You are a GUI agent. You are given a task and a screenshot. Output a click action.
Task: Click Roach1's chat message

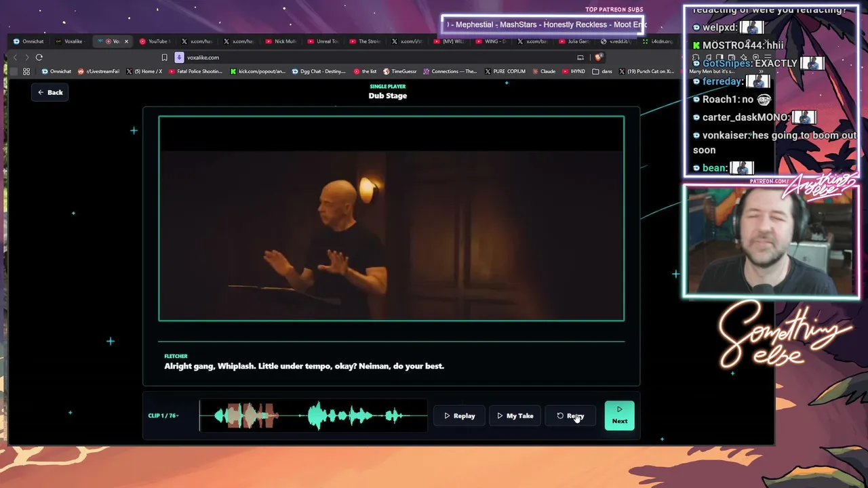(x=732, y=100)
